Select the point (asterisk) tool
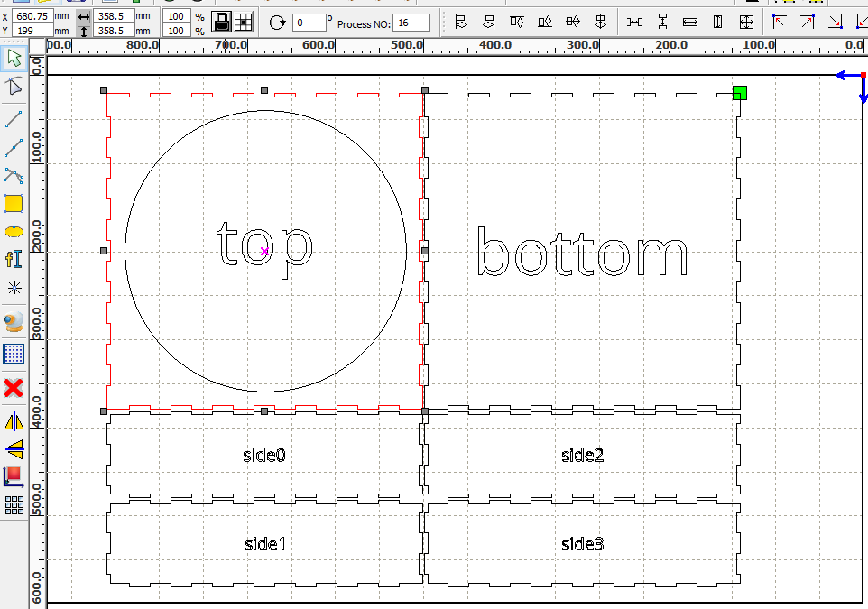 click(14, 287)
